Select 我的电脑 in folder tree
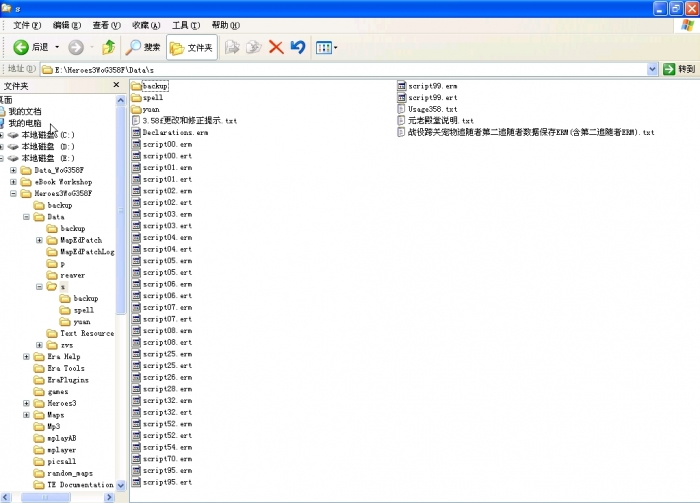This screenshot has width=700, height=503. click(25, 123)
